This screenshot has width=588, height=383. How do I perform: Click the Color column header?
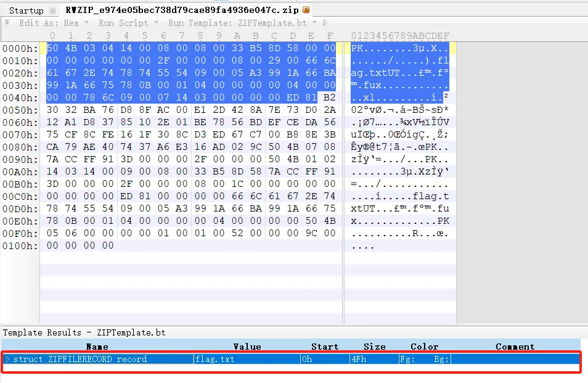424,347
